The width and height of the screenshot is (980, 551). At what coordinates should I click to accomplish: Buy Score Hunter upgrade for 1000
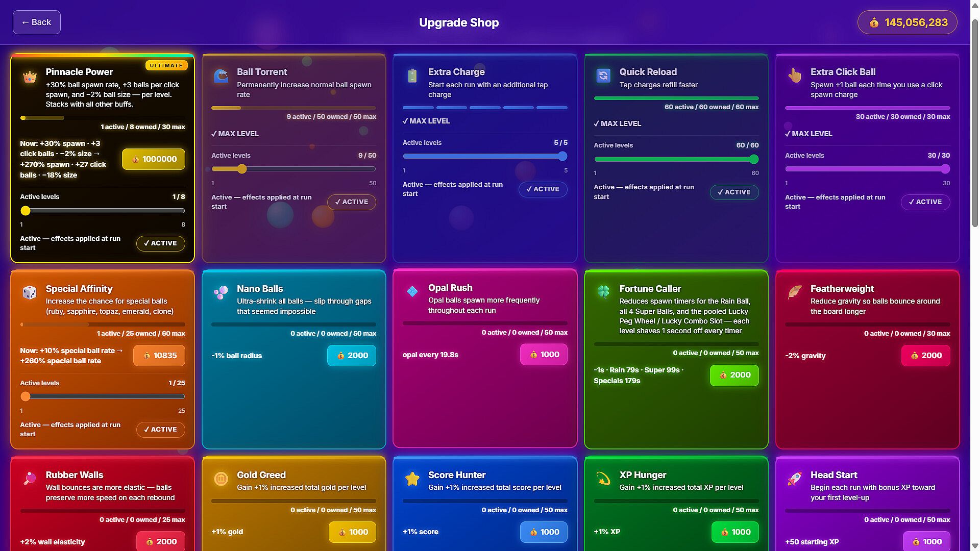point(544,532)
